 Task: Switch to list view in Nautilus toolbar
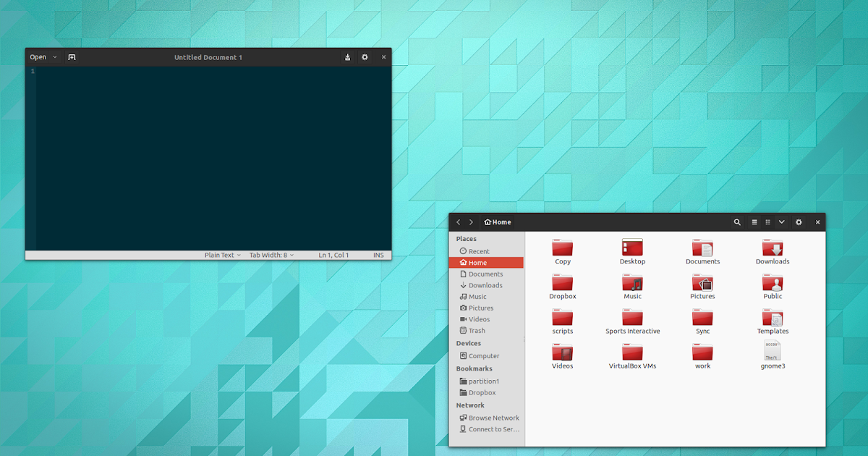tap(753, 222)
